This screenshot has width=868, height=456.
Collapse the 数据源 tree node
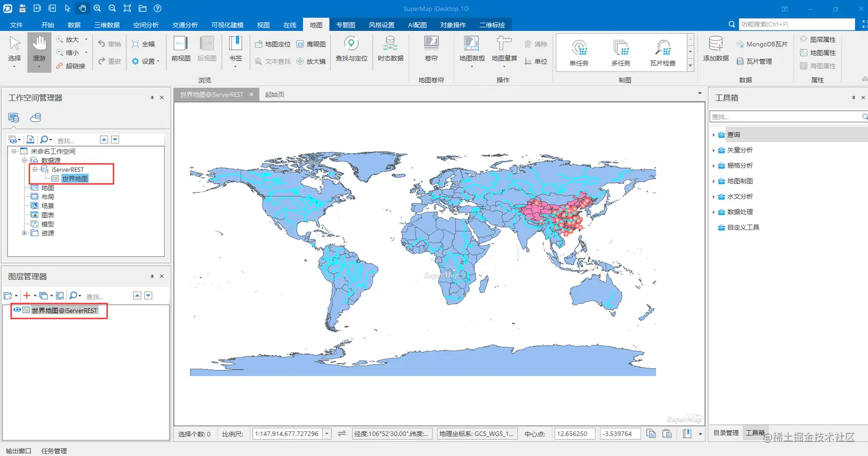click(x=24, y=161)
